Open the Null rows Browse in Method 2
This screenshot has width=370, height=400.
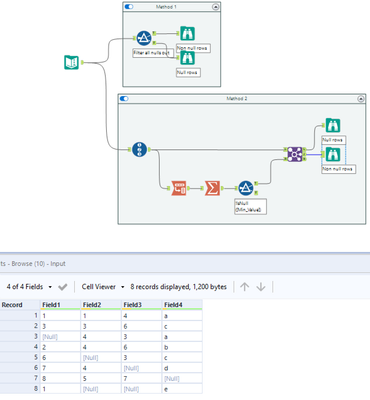(x=333, y=126)
